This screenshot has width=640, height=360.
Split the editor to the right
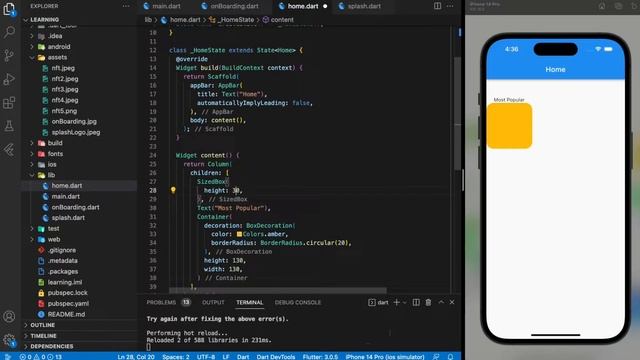(437, 6)
